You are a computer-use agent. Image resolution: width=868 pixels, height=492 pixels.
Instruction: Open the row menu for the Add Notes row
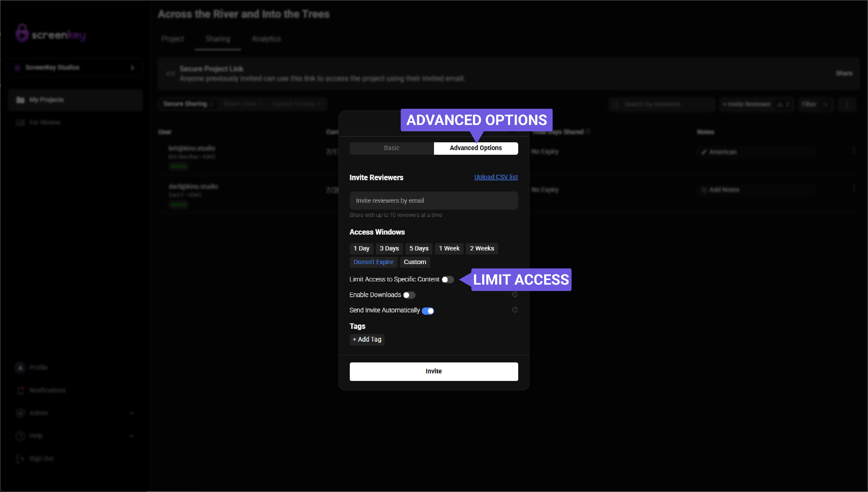(854, 189)
